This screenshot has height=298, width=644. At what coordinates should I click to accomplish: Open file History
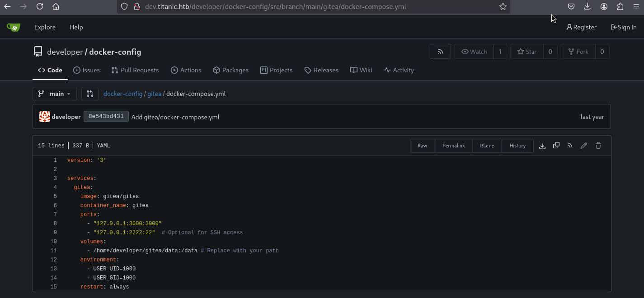pos(517,146)
